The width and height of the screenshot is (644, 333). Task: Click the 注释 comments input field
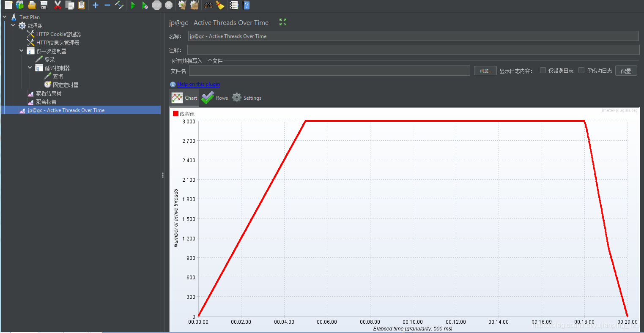pos(413,50)
